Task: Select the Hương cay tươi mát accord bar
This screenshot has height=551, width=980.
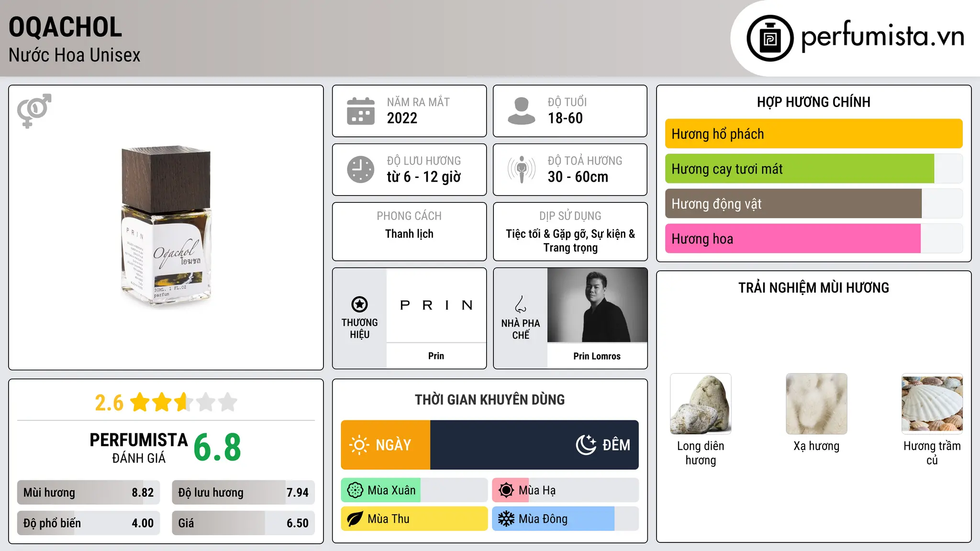Action: tap(813, 169)
